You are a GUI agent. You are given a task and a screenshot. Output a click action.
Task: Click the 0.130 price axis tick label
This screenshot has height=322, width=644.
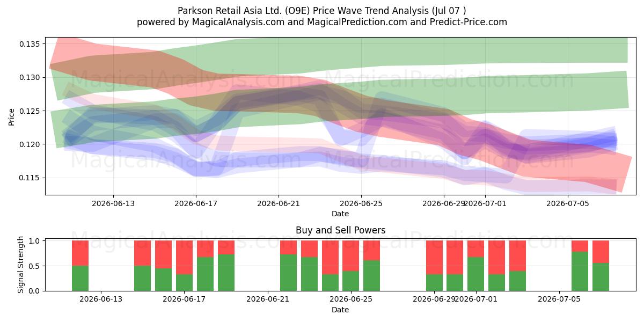(x=30, y=77)
